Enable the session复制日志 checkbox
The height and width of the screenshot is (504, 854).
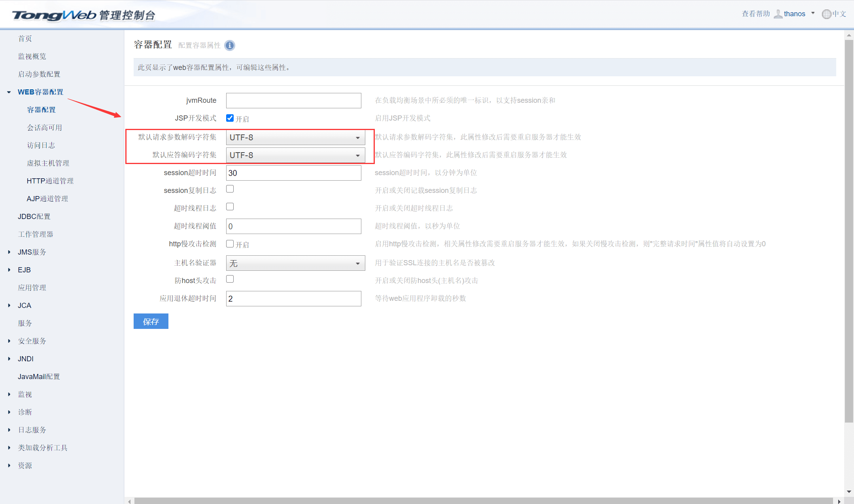point(230,189)
